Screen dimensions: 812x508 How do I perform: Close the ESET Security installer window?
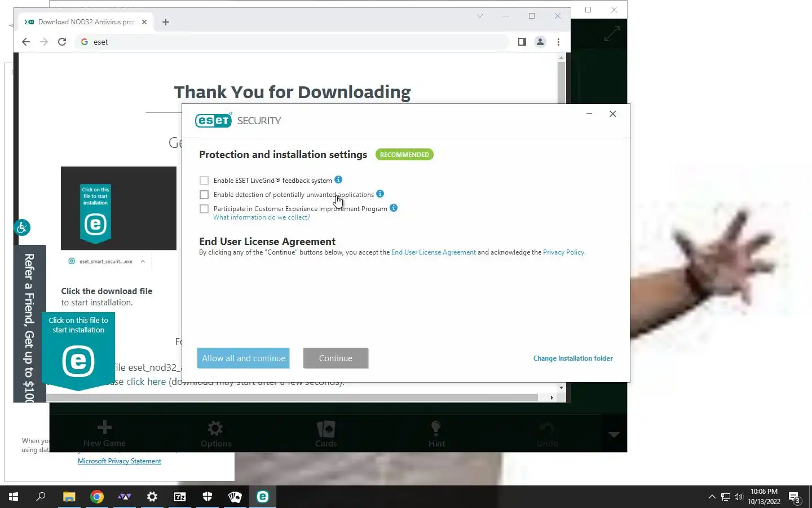(x=613, y=114)
